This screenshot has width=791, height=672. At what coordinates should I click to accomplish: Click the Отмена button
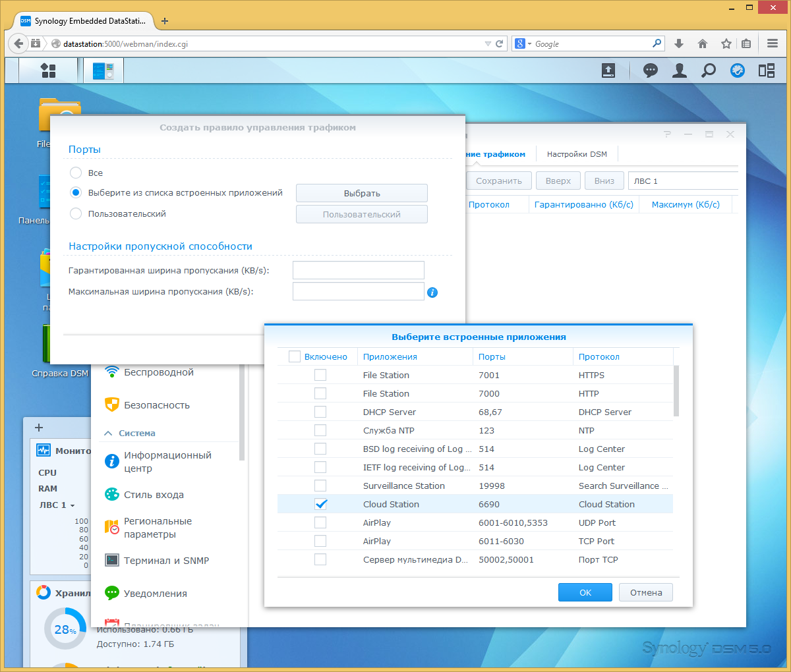pyautogui.click(x=646, y=592)
